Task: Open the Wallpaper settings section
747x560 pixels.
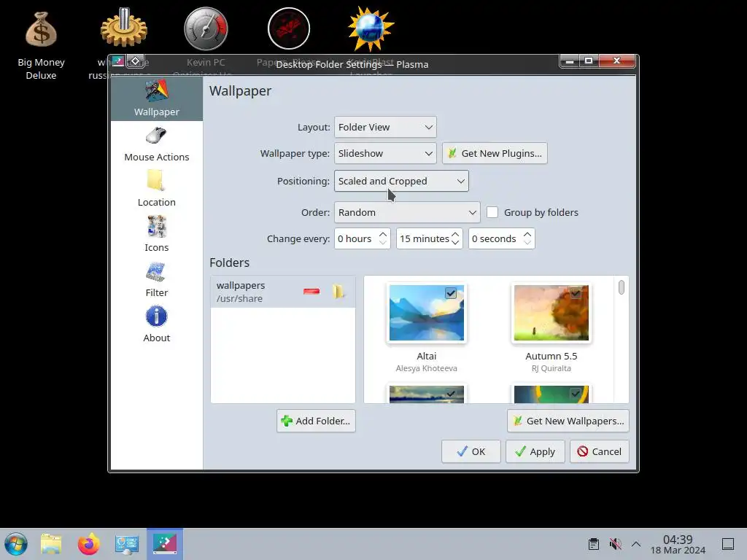Action: (x=157, y=98)
